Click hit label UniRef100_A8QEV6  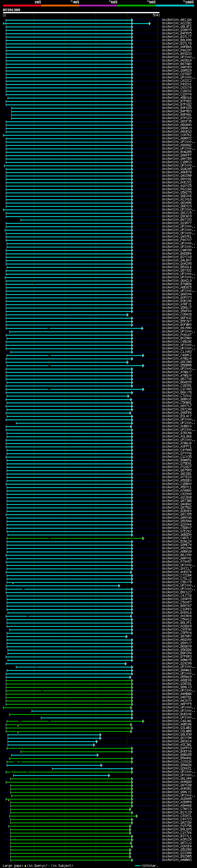[x=177, y=680]
